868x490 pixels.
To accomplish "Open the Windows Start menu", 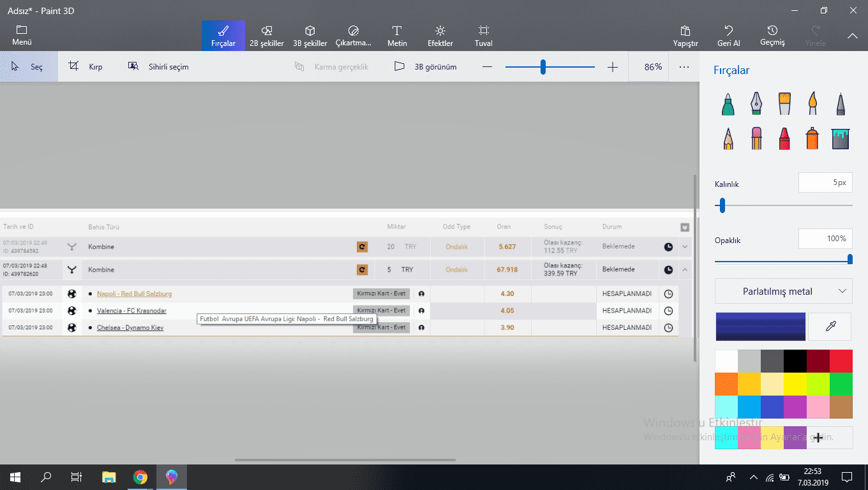I will (15, 477).
